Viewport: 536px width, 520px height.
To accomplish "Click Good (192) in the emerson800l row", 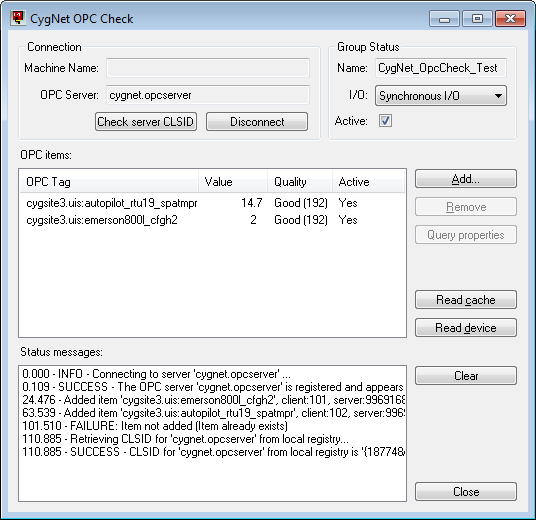I will point(301,220).
